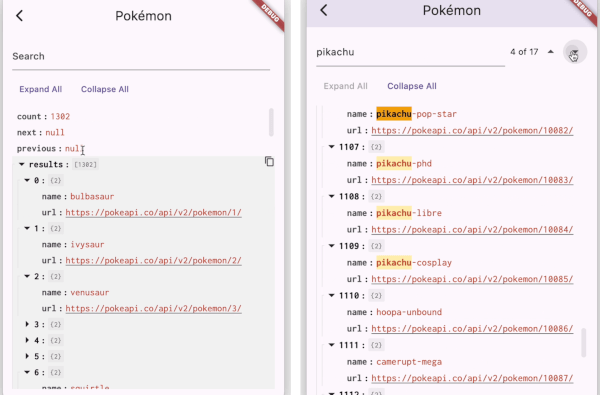Collapse item 1111 node
This screenshot has width=600, height=395.
tap(332, 345)
